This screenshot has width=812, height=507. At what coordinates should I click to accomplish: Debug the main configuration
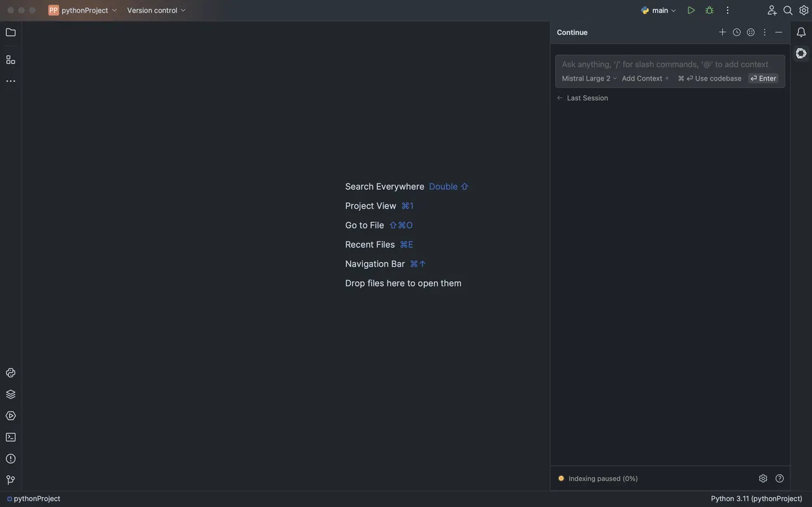(709, 10)
